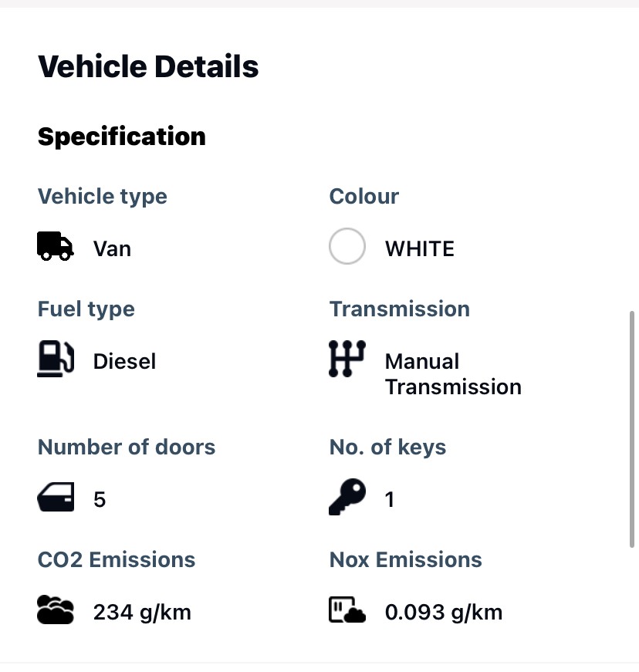Click the Vehicle Details heading
Image resolution: width=639 pixels, height=672 pixels.
(147, 66)
